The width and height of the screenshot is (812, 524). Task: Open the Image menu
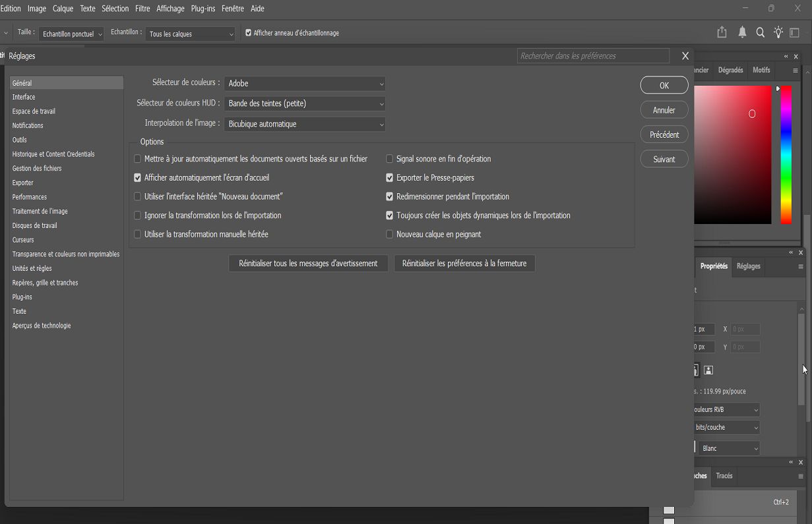[37, 9]
